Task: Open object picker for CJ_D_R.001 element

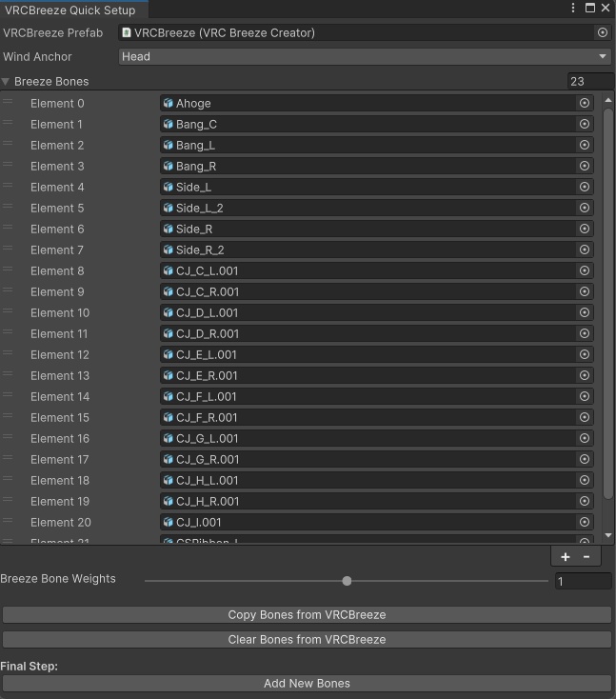Action: pyautogui.click(x=585, y=333)
